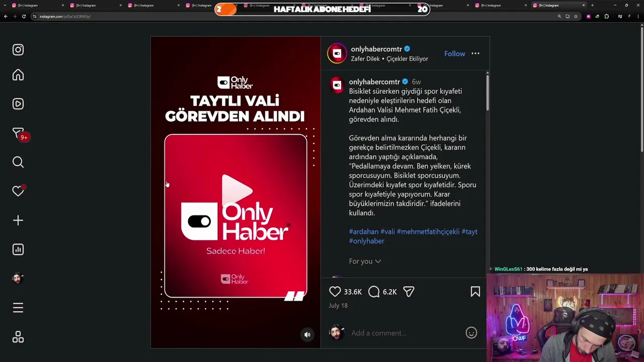Go forward in browser history

pyautogui.click(x=15, y=17)
